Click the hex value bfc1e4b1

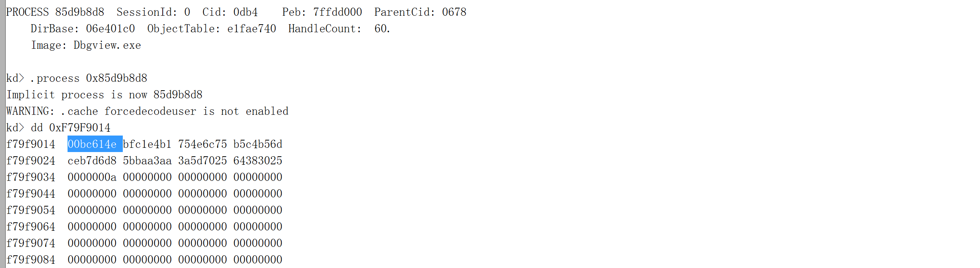point(147,144)
